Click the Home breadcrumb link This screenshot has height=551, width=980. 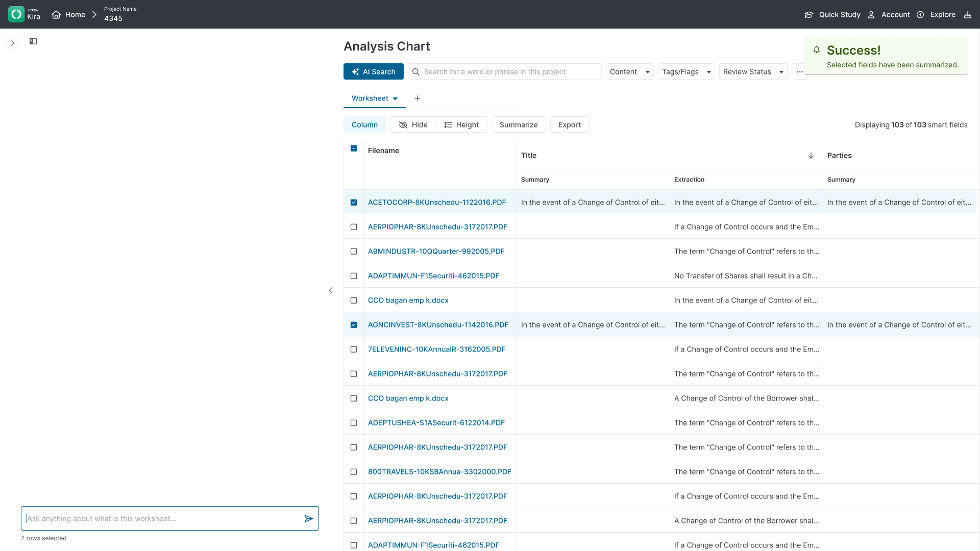(75, 15)
